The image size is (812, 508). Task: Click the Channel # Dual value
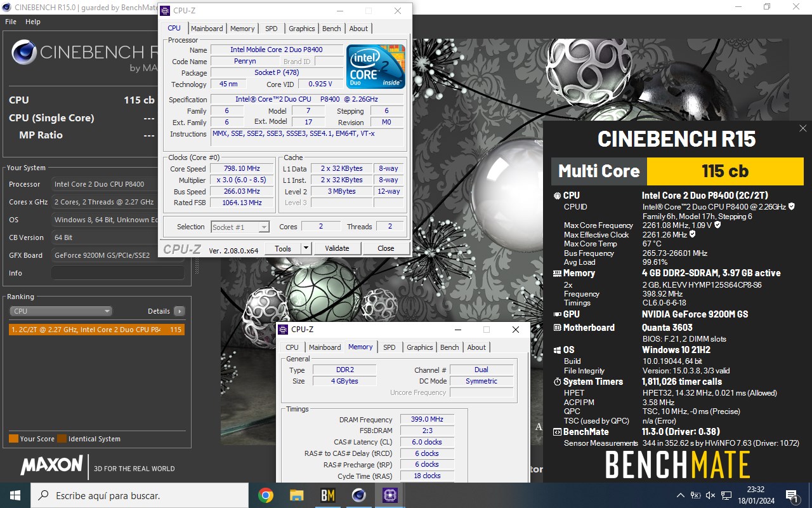(481, 370)
